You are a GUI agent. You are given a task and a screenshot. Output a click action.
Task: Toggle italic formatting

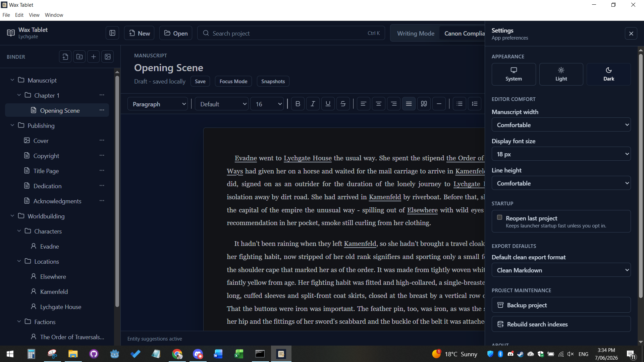(x=313, y=104)
